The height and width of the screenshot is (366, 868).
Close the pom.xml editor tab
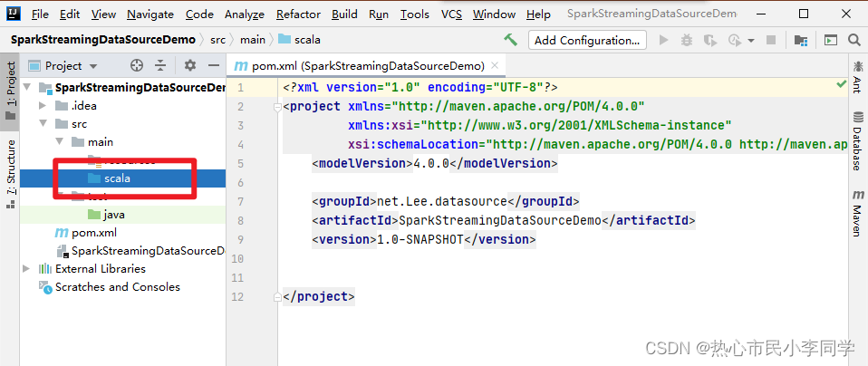coord(495,65)
